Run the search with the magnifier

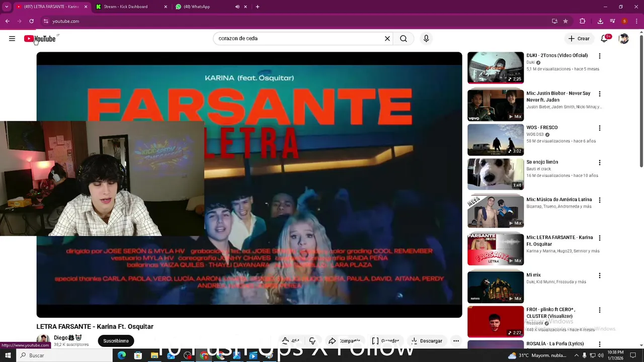pyautogui.click(x=404, y=39)
